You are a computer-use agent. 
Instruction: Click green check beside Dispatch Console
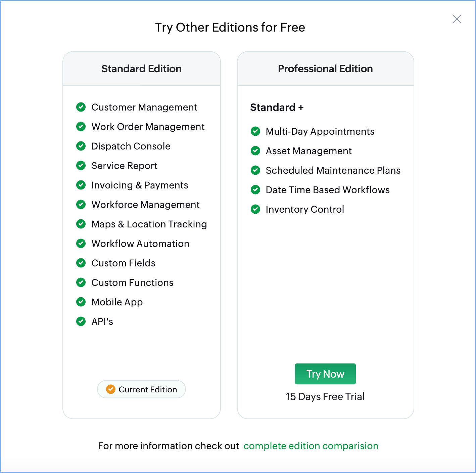[81, 146]
